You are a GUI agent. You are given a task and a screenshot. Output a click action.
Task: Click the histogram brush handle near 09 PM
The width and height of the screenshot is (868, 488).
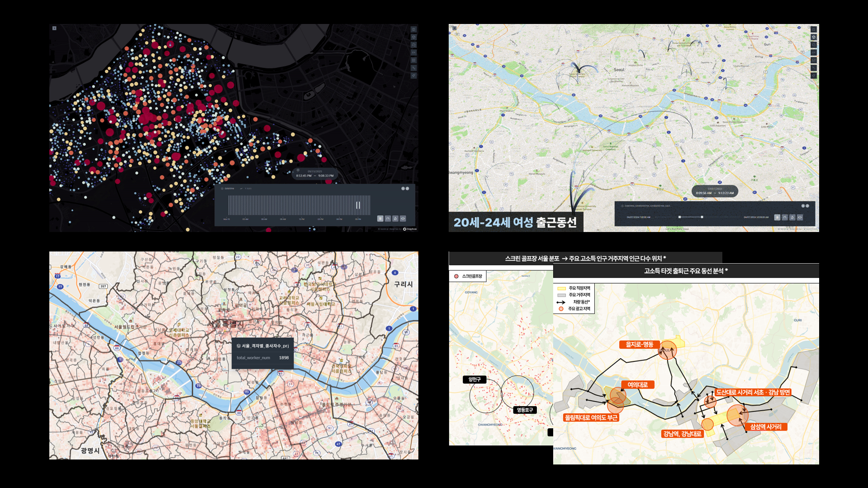point(358,205)
